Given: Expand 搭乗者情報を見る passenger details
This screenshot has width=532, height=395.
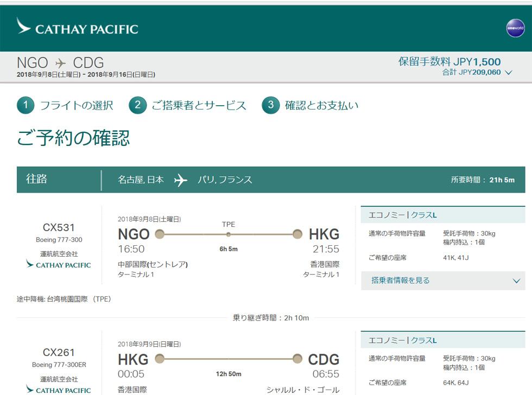Looking at the screenshot, I should (x=443, y=281).
